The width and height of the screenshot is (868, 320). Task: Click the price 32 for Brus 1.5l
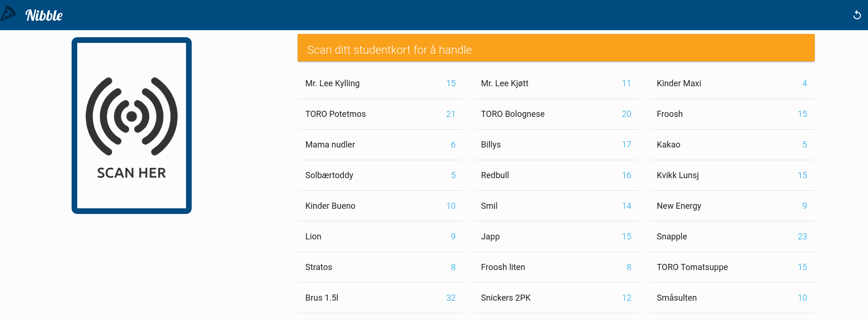coord(451,298)
